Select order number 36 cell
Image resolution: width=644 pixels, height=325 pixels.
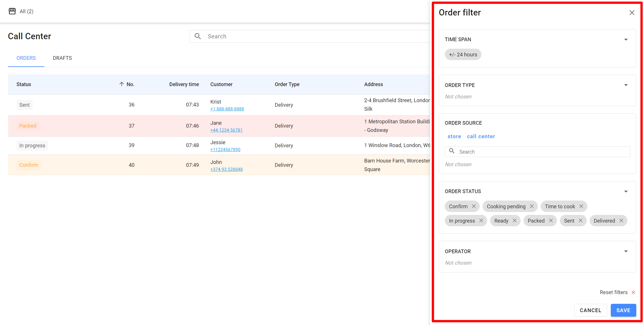pos(131,105)
